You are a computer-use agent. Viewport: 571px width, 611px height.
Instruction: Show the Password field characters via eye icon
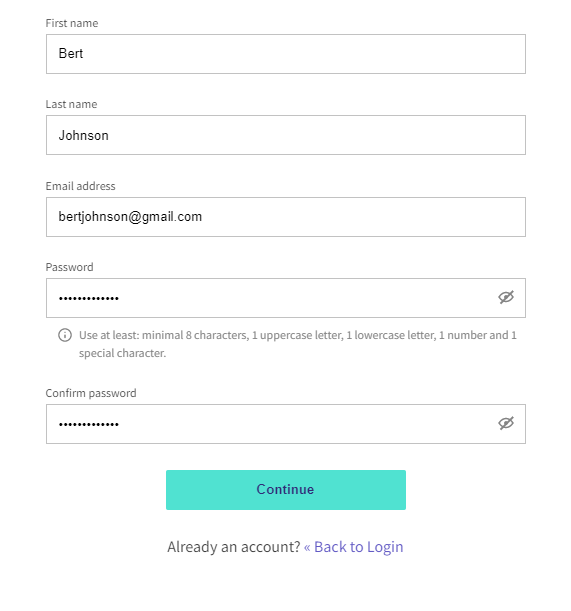pos(506,297)
